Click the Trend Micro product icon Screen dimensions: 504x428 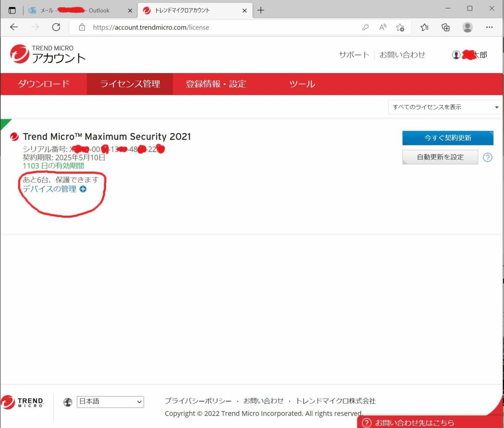pos(14,137)
